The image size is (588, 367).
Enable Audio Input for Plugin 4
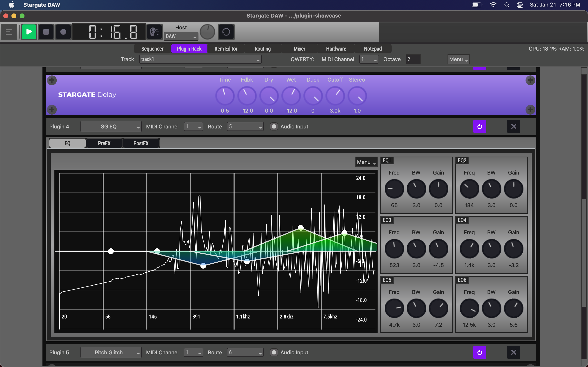(274, 126)
